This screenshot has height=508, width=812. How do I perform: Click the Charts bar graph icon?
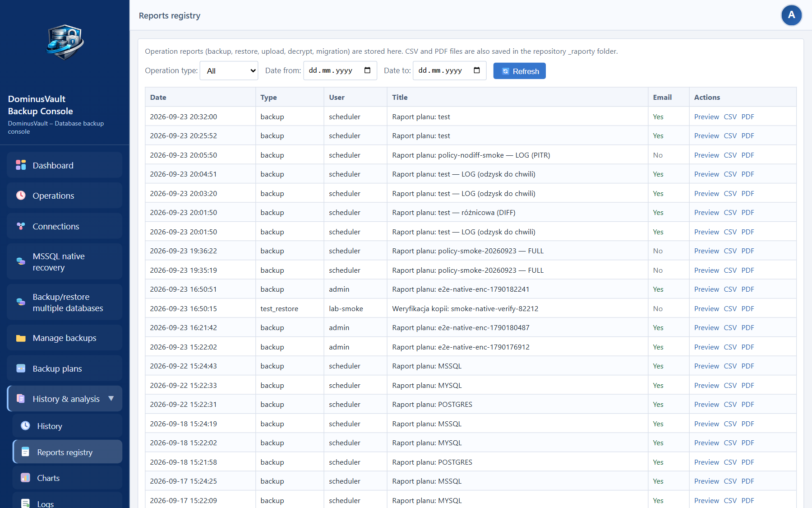point(26,478)
